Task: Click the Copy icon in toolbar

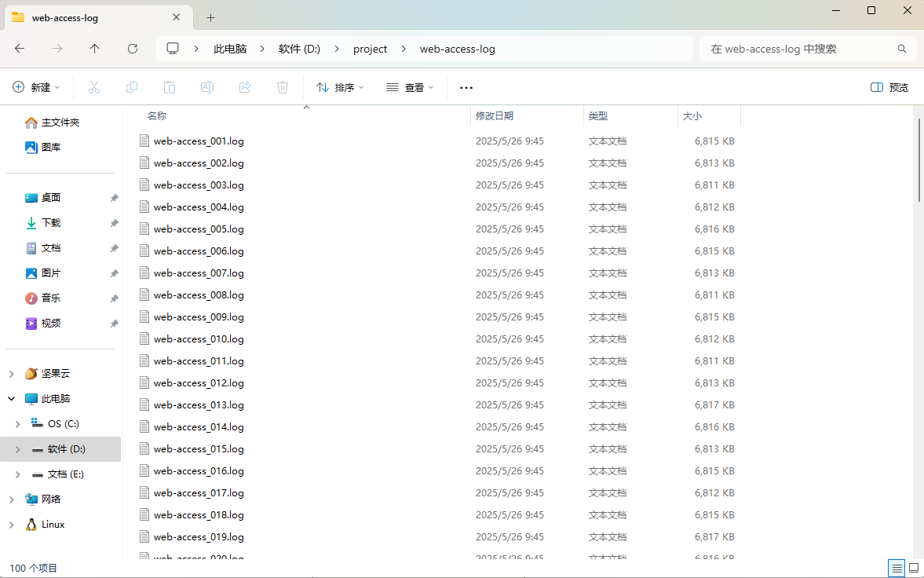Action: coord(132,87)
